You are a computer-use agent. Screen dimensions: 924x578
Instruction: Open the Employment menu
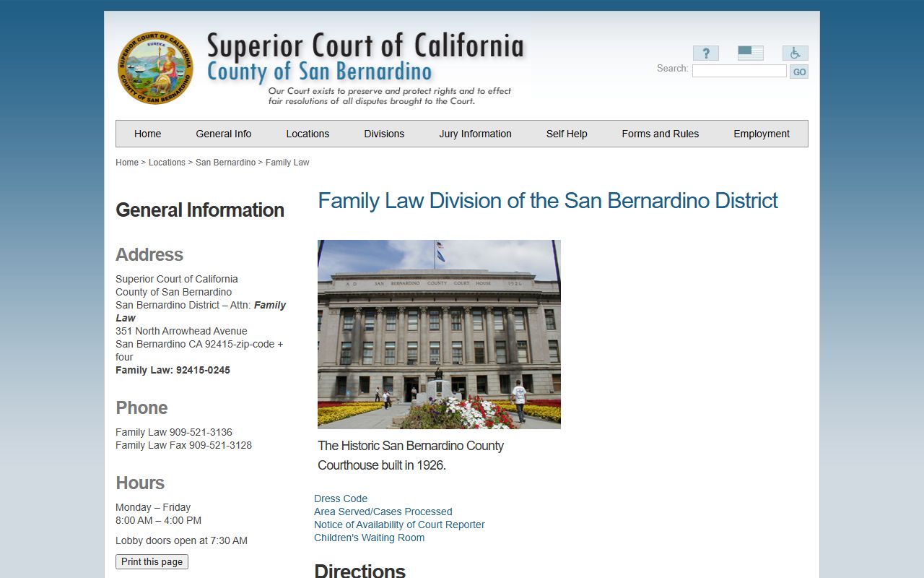762,134
